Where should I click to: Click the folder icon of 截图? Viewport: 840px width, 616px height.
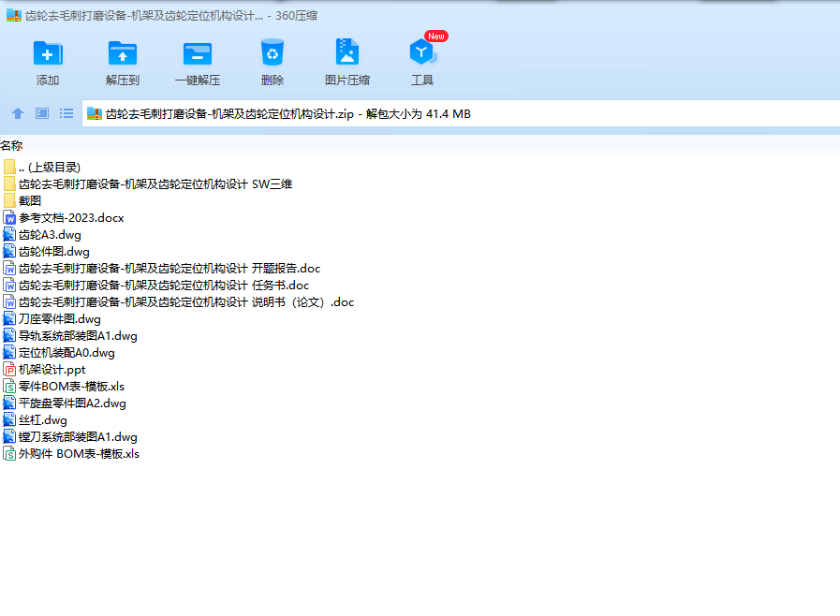pos(9,201)
